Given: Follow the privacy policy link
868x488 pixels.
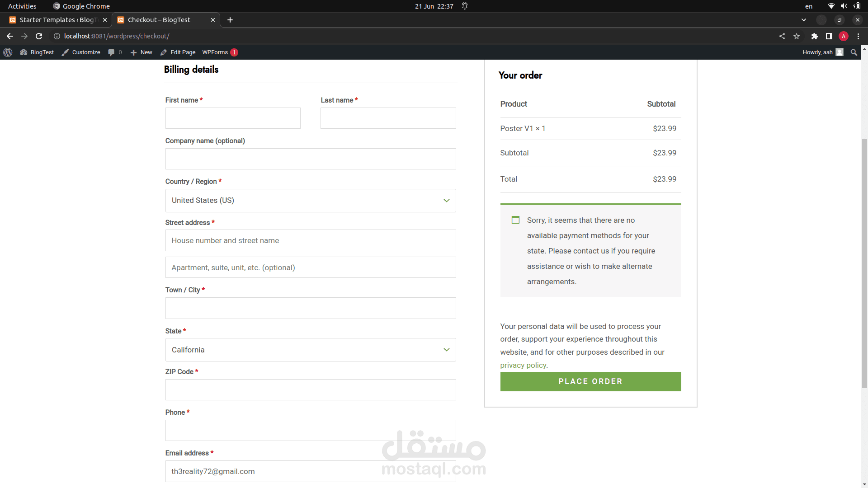Looking at the screenshot, I should tap(523, 365).
